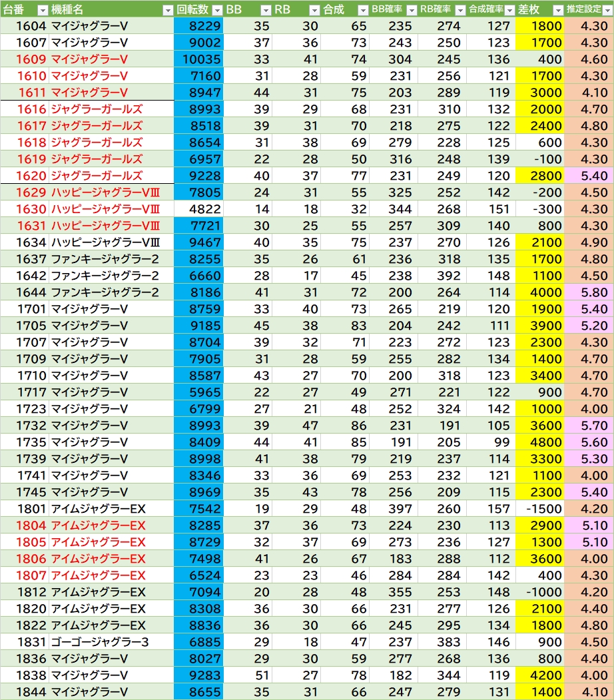Open the 推定設定 column filter dropdown
614x700 pixels.
click(607, 10)
